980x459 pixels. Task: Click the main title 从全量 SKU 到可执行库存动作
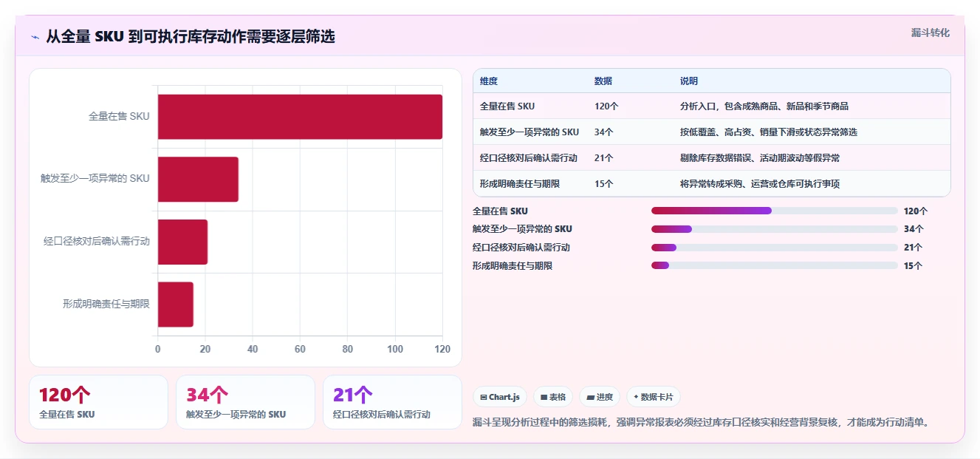[191, 36]
